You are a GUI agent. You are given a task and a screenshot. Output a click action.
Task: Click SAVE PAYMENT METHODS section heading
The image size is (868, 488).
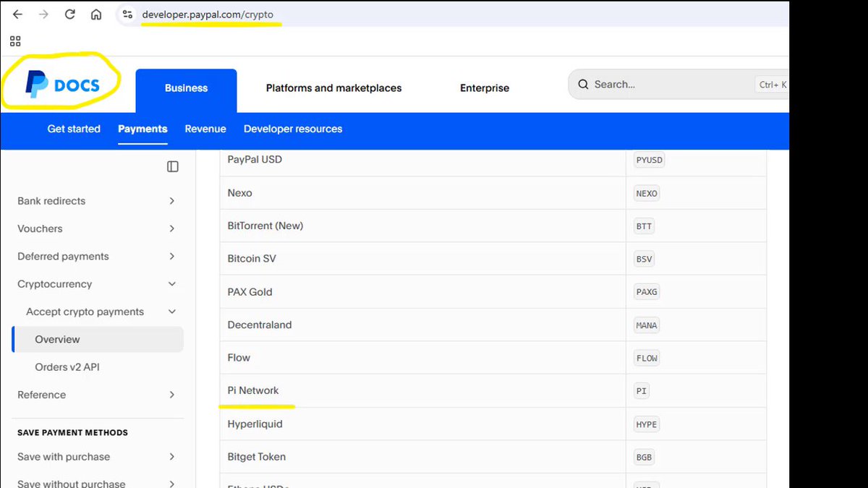click(x=72, y=432)
